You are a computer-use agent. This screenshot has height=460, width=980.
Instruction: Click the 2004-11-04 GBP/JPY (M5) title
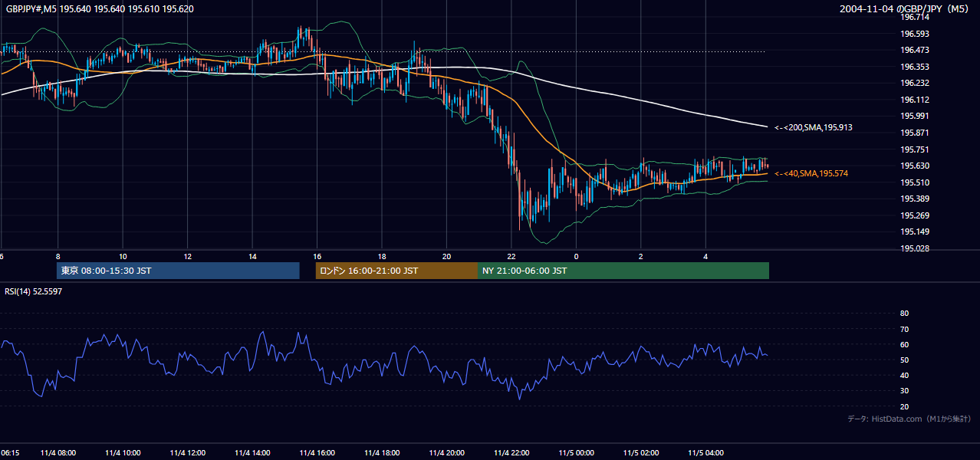point(906,8)
